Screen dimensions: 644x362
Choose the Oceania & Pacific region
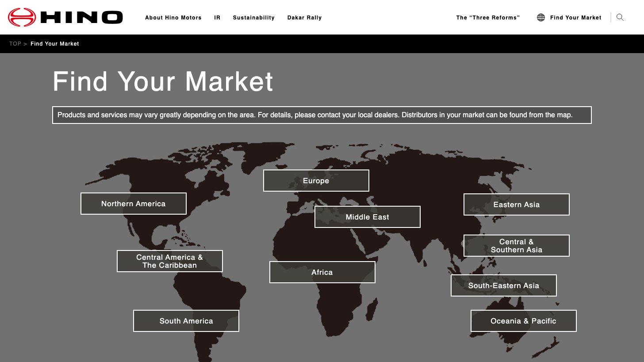click(x=524, y=321)
